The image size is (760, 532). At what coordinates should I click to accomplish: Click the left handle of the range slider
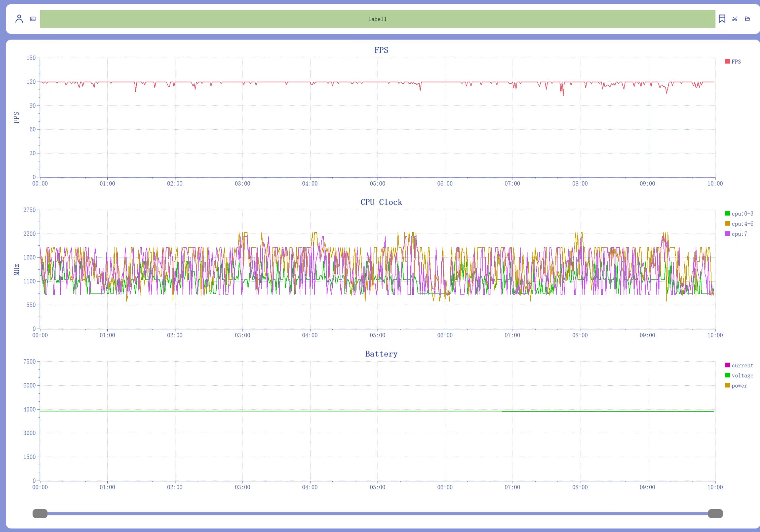coord(40,514)
